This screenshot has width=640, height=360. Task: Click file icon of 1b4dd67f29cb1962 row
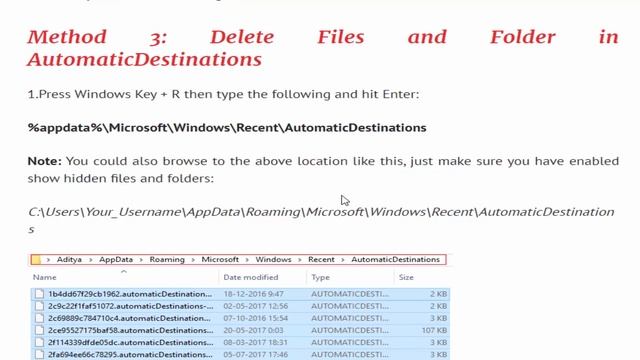tap(39, 294)
